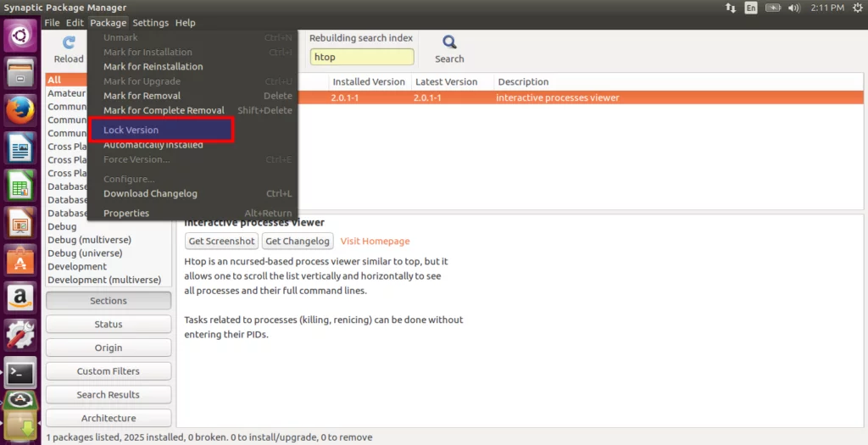This screenshot has width=868, height=445.
Task: Open En keyboard layout indicator
Action: (751, 8)
